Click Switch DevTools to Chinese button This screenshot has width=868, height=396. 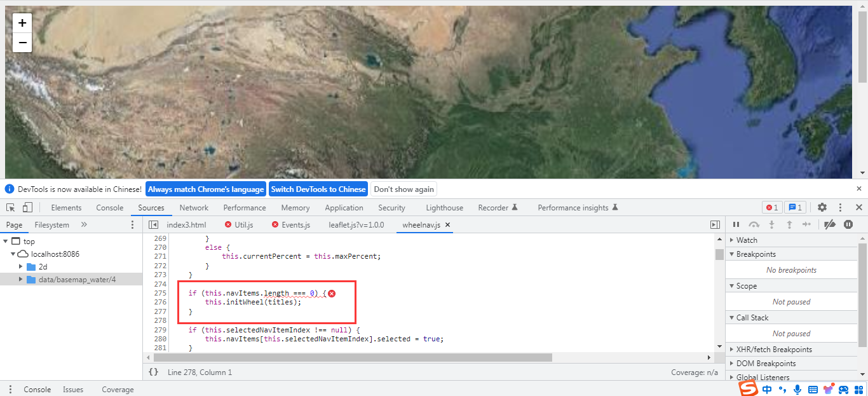[318, 189]
